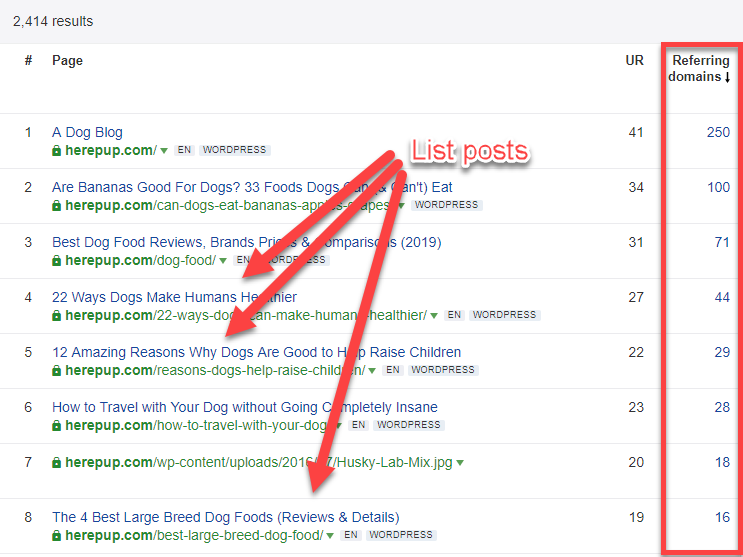This screenshot has width=743, height=557.
Task: Click the lock icon on the Husky-Lab-Mix.jpg row
Action: coord(57,463)
